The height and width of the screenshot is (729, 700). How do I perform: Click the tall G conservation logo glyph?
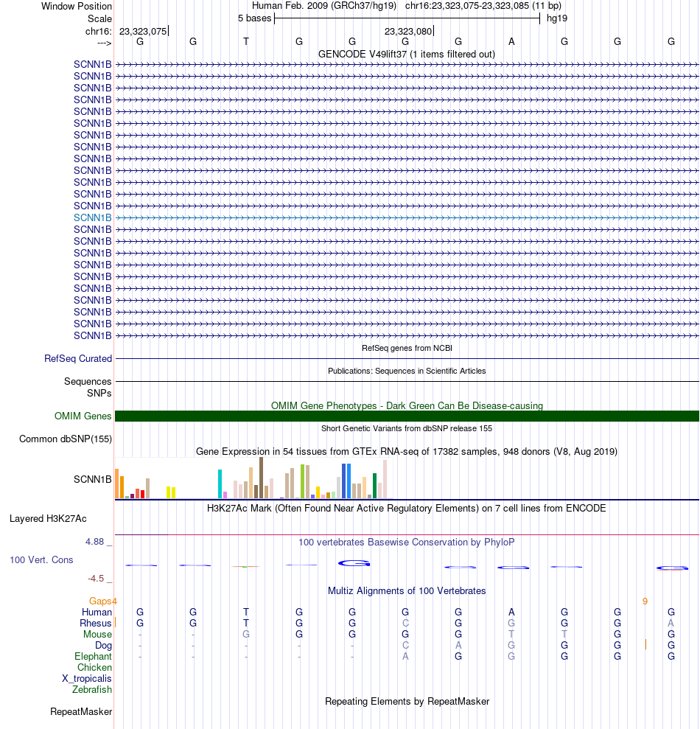click(x=354, y=563)
